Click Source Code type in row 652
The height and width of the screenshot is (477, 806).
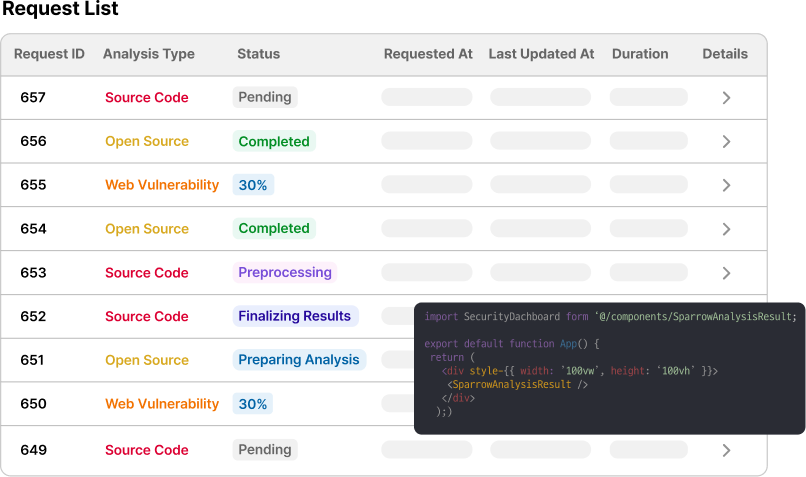147,316
